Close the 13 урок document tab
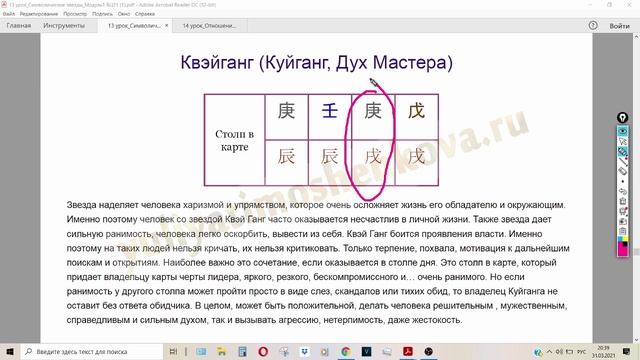 point(167,26)
